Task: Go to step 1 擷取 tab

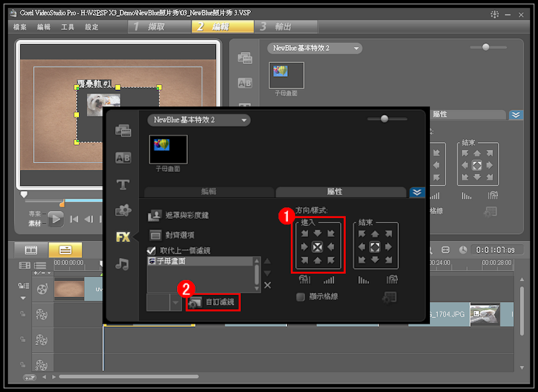Action: pos(160,27)
